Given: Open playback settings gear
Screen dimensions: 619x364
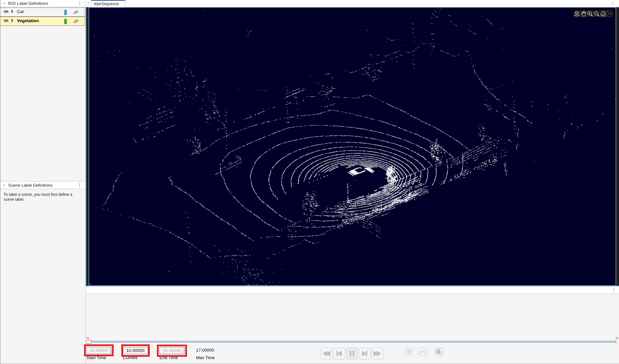Looking at the screenshot, I should point(409,352).
